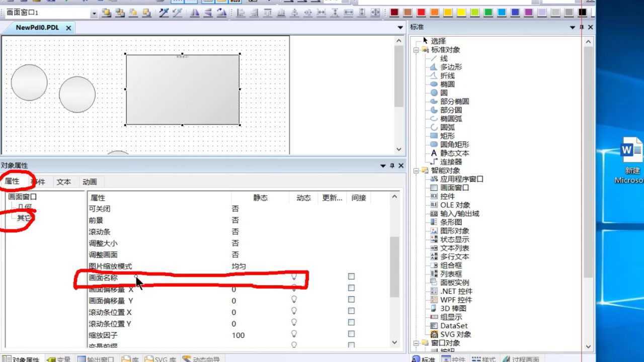Screen dimensions: 644x362
Task: Collapse the 标准对象 tree branch
Action: point(417,50)
